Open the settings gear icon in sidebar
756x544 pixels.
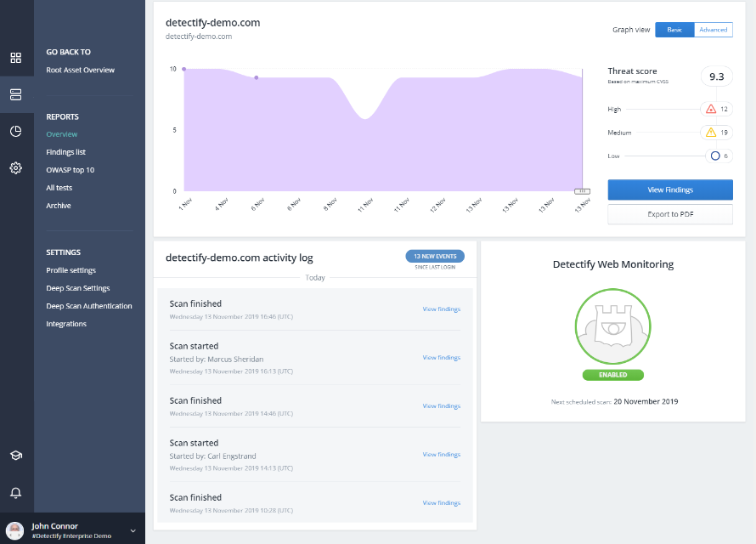[15, 167]
